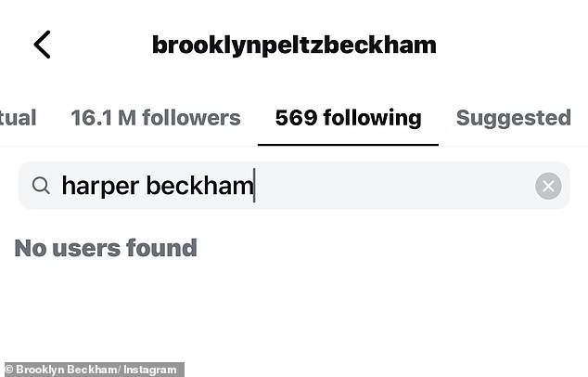This screenshot has width=588, height=377.
Task: Click the copyright symbol in the caption
Action: pos(9,369)
